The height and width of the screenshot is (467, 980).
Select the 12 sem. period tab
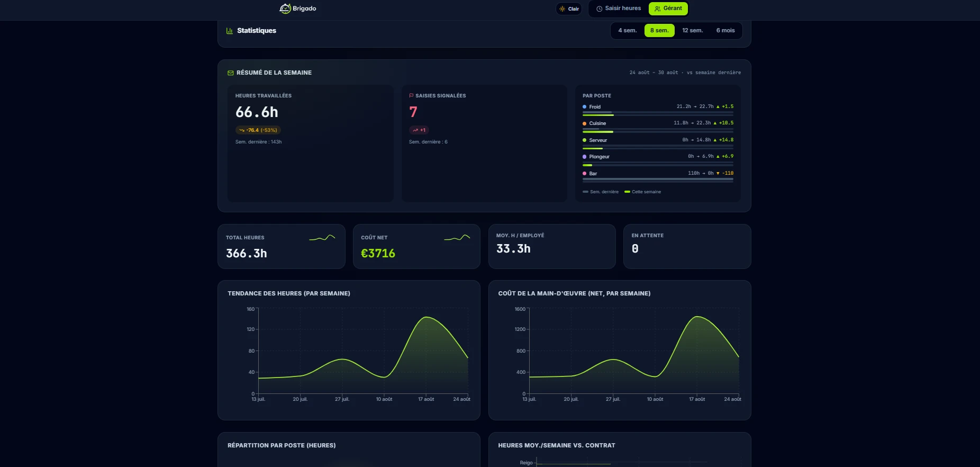pyautogui.click(x=693, y=31)
